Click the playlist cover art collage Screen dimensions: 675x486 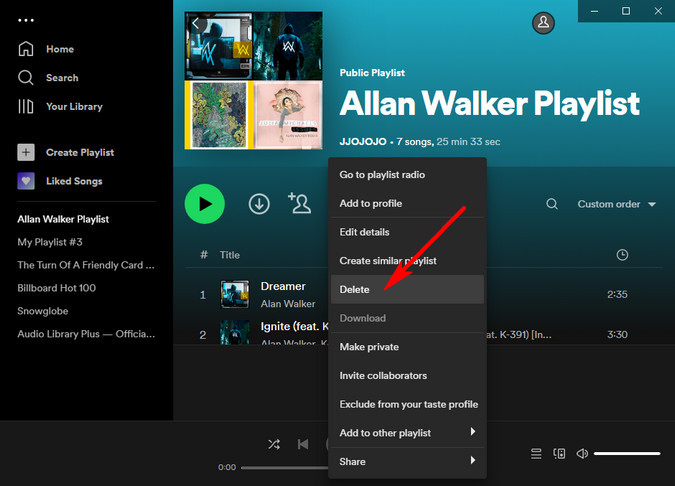253,80
